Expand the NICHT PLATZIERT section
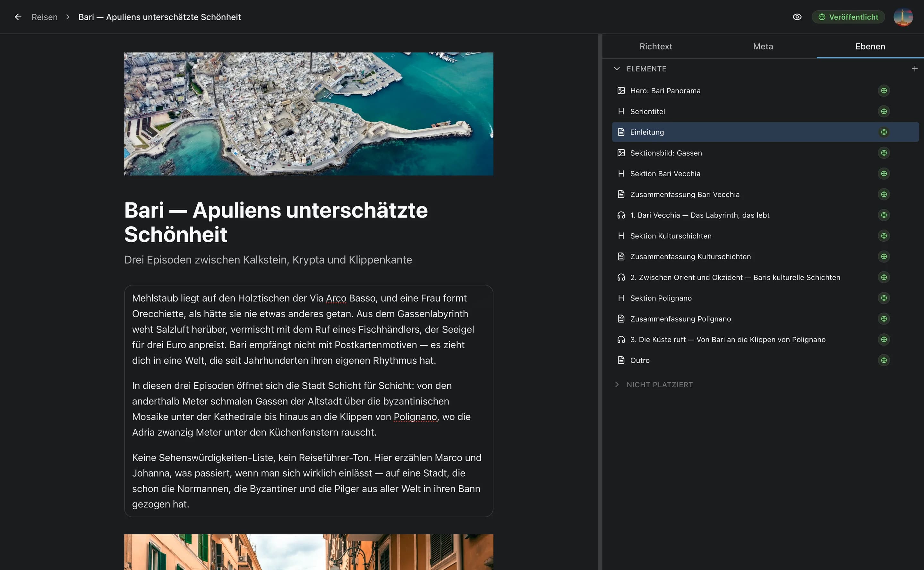The image size is (924, 570). point(617,384)
